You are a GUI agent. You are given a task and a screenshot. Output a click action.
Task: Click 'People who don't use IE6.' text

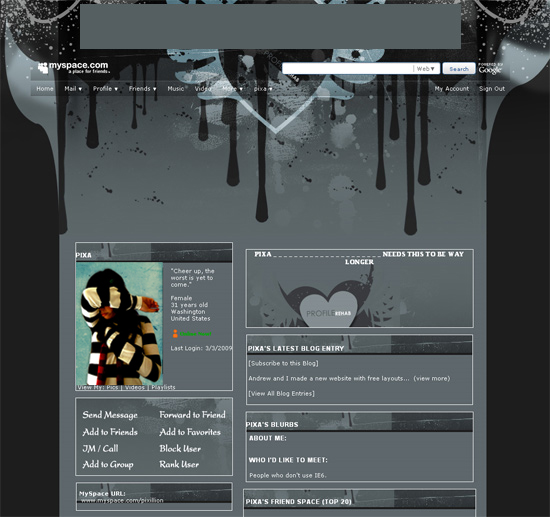288,476
